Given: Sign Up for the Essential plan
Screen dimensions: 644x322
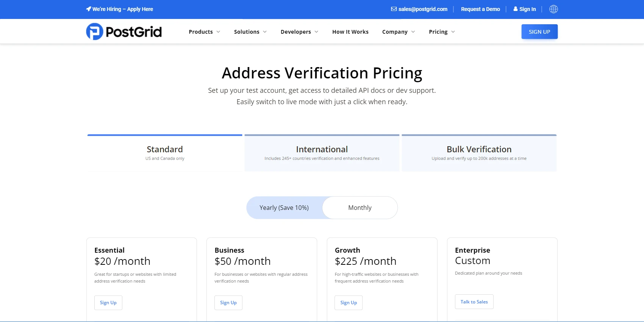Looking at the screenshot, I should coord(108,303).
